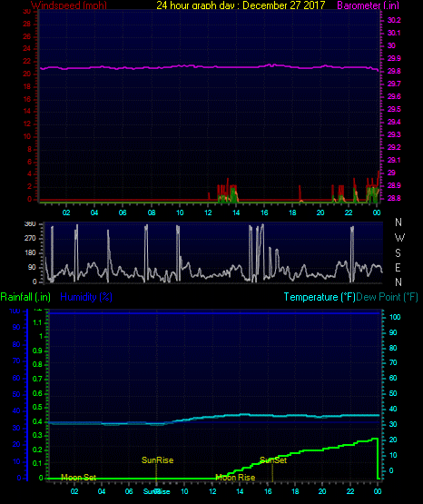This screenshot has width=423, height=504.
Task: Click the Barometer (.in) axis title
Action: [368, 5]
